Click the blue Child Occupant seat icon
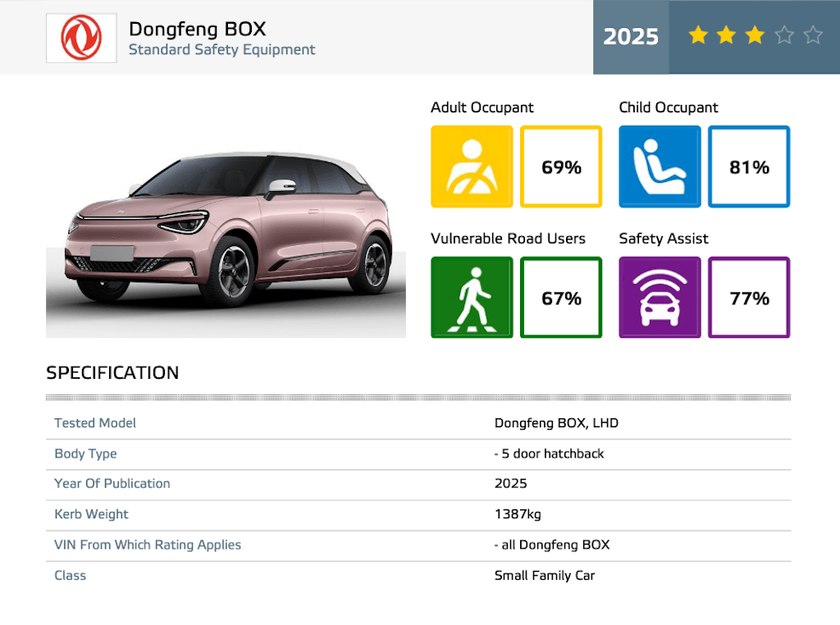The height and width of the screenshot is (625, 840). [660, 166]
